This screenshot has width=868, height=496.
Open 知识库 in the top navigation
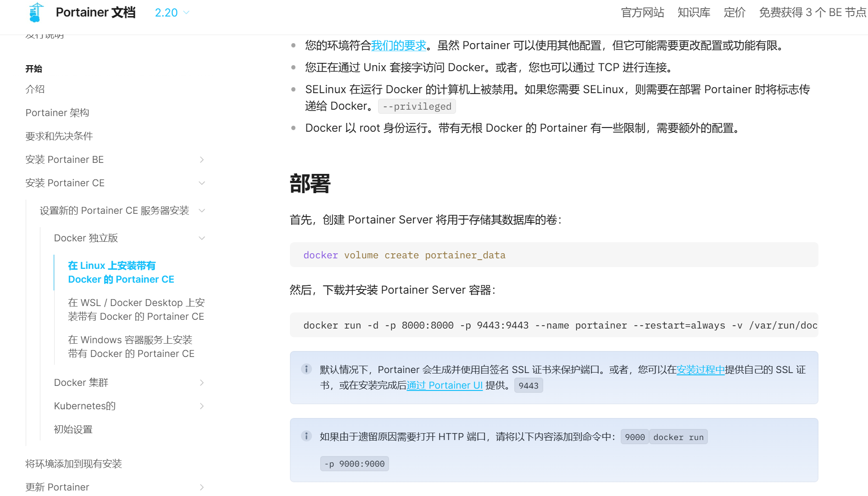pos(693,12)
